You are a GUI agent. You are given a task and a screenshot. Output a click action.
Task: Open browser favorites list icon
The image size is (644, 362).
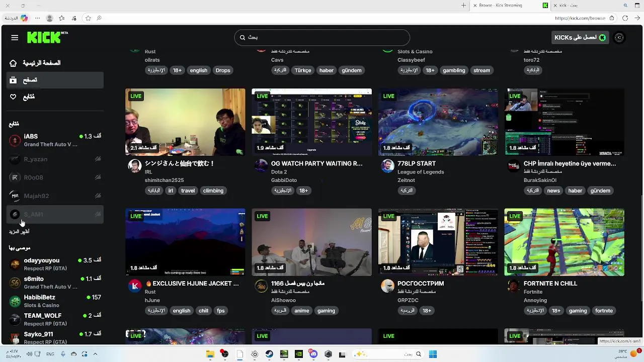coord(62,18)
